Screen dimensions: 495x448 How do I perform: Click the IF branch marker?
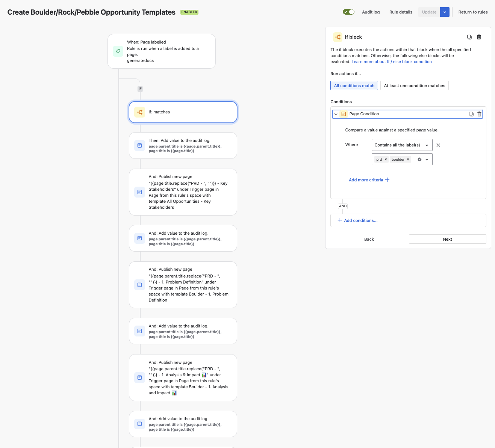[140, 89]
